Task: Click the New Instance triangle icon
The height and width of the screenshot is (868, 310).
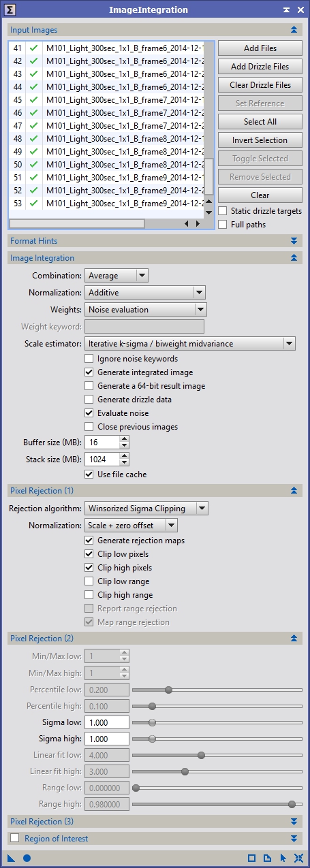Action: point(12,858)
